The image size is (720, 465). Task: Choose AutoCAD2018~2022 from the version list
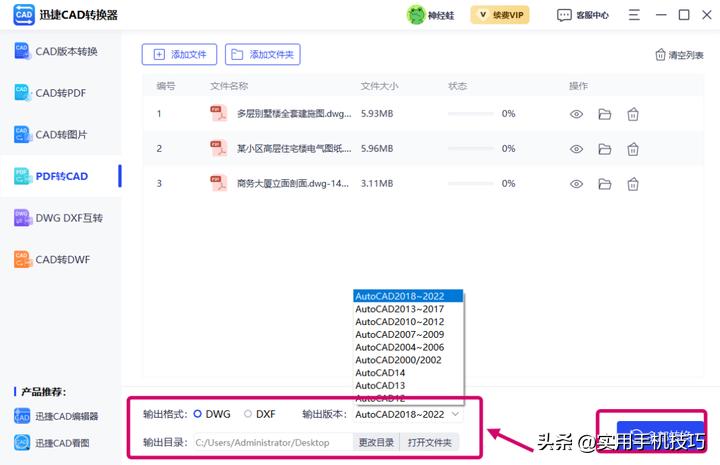(x=408, y=296)
